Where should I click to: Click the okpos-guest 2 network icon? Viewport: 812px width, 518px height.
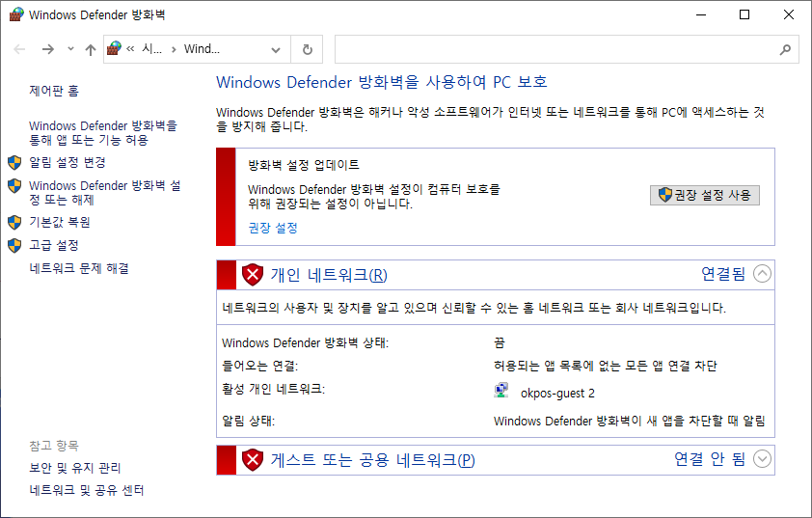coord(501,392)
